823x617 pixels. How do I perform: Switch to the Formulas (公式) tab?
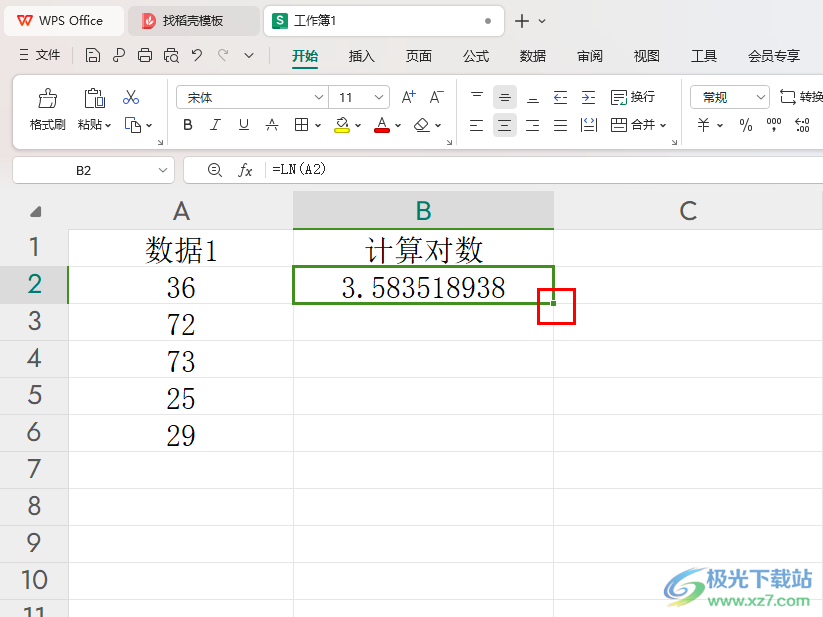(476, 56)
